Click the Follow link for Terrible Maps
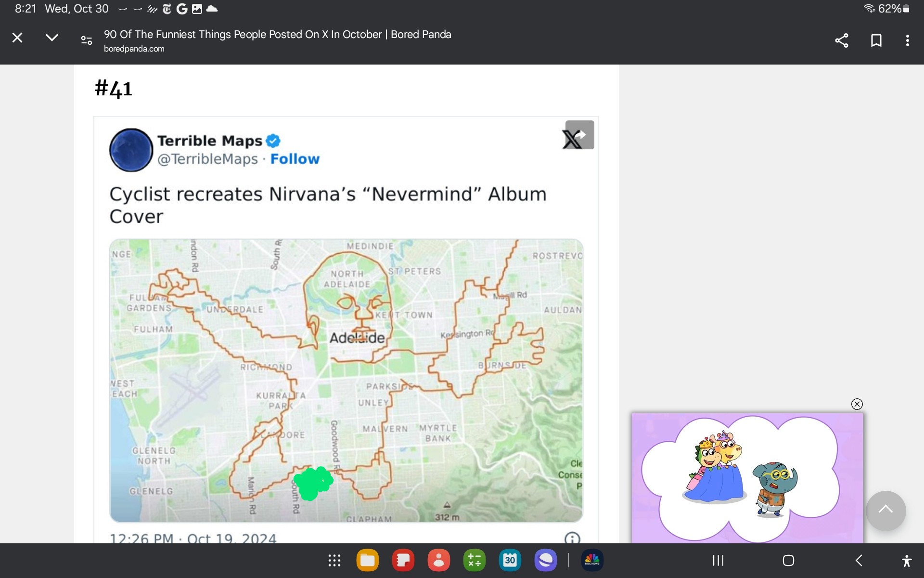Screen dimensions: 924x578 (x=295, y=159)
